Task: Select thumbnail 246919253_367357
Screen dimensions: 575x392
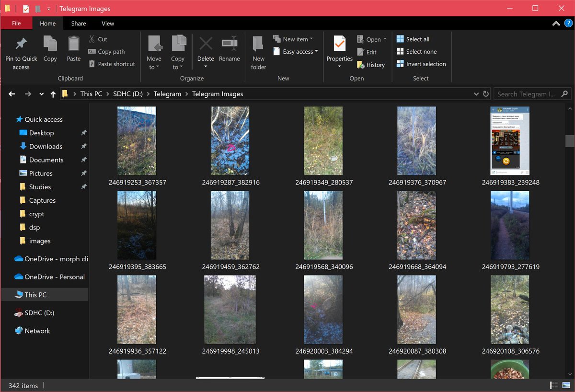Action: point(137,141)
